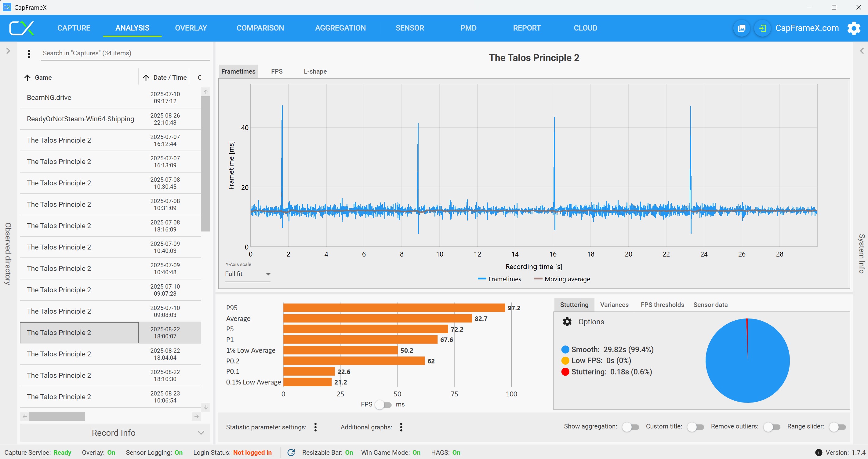Click the refresh icon in status bar

pos(291,452)
